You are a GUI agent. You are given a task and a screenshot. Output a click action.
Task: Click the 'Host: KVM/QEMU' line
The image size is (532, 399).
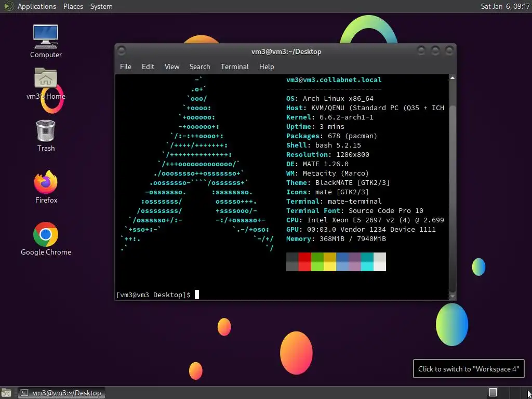pyautogui.click(x=365, y=108)
